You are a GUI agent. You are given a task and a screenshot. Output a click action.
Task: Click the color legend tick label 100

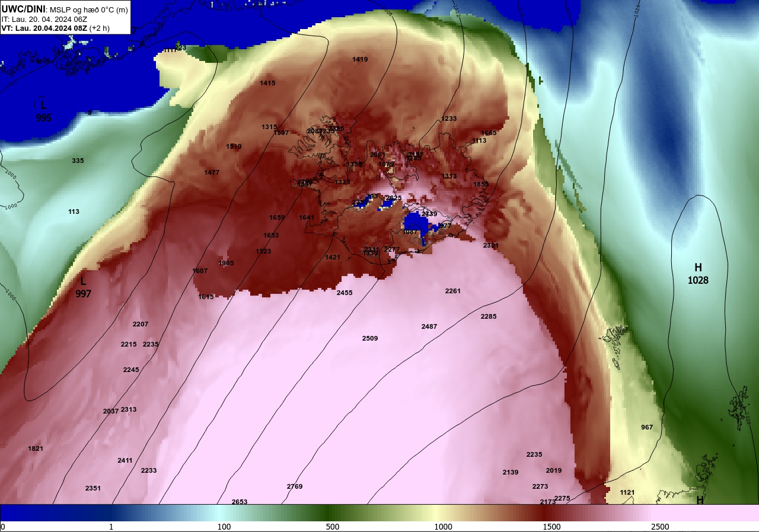(224, 527)
